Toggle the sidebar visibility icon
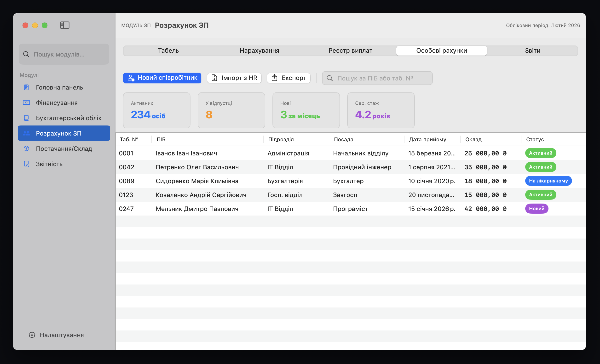This screenshot has height=364, width=600. pos(64,25)
